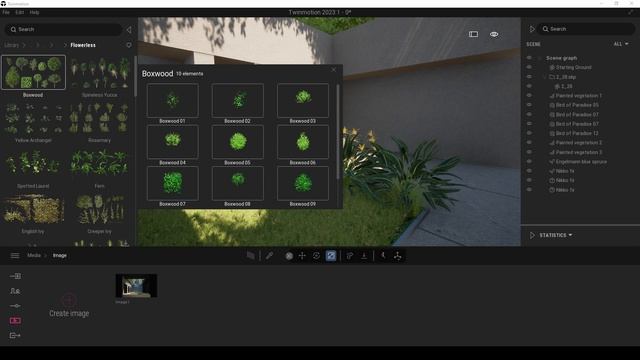Hide the Starting Ground item
This screenshot has width=640, height=360.
pyautogui.click(x=529, y=67)
